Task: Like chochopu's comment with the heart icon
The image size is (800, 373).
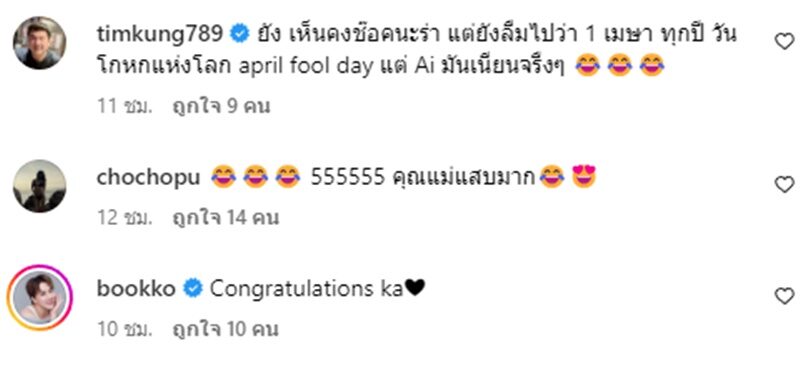Action: coord(784,184)
